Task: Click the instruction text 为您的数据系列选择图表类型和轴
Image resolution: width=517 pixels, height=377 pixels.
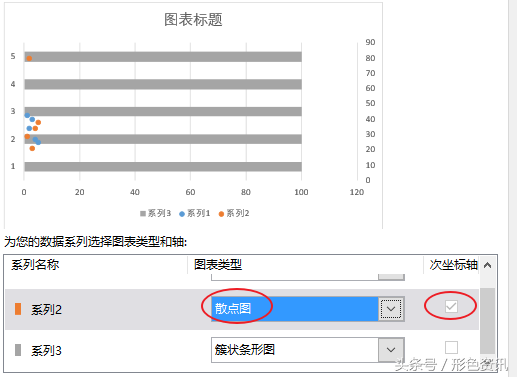Action: point(95,242)
